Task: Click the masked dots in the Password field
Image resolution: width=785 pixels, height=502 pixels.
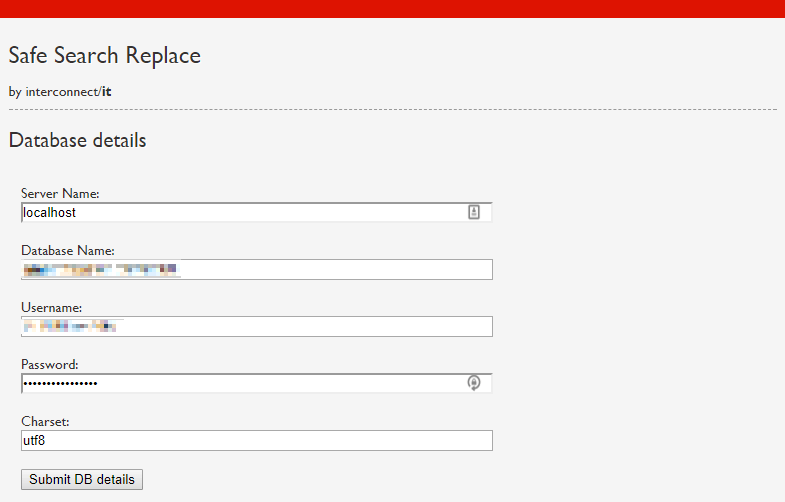Action: (x=60, y=384)
